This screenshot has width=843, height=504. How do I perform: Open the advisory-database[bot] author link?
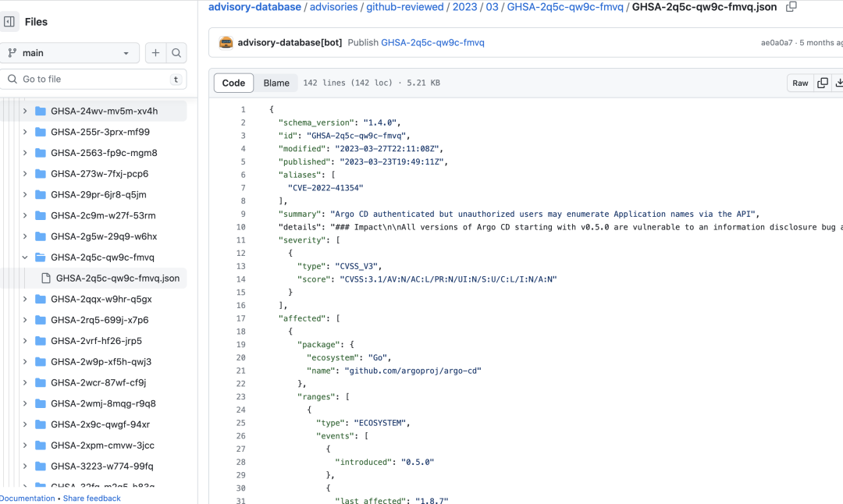pyautogui.click(x=290, y=42)
